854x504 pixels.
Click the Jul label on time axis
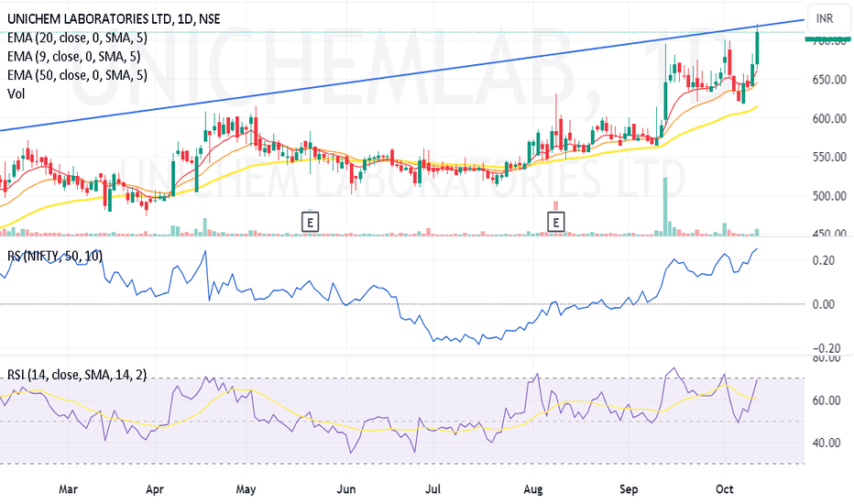click(x=432, y=489)
